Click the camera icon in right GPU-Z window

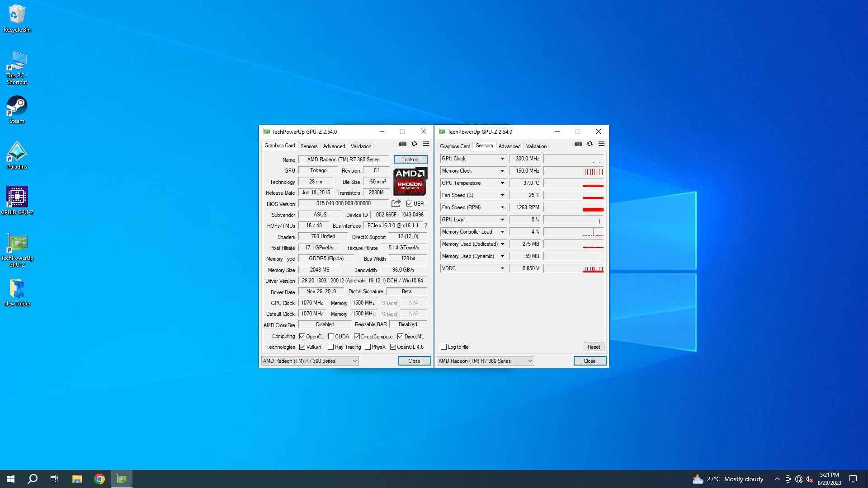coord(578,144)
